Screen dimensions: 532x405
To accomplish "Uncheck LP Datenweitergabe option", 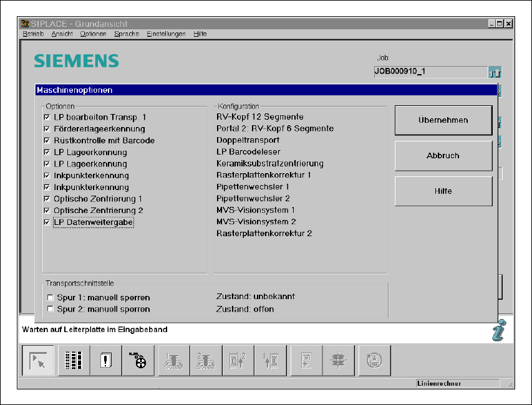I will (47, 222).
